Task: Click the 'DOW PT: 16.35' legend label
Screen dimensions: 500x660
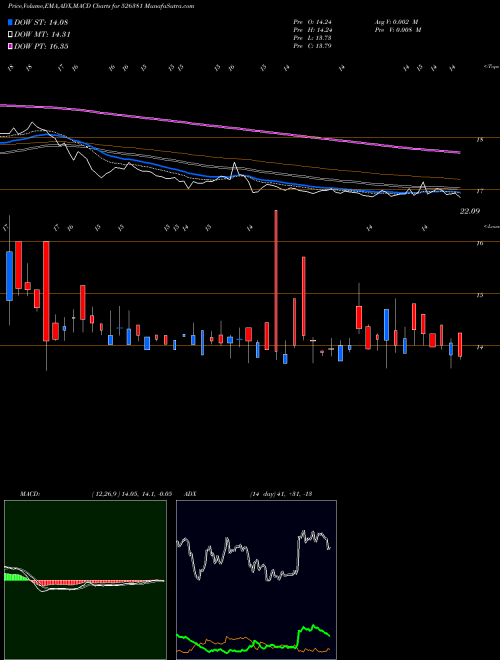Action: pos(41,46)
